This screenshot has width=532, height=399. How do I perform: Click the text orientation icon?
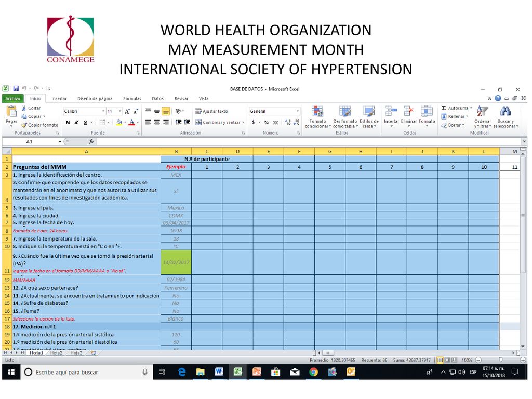[178, 111]
